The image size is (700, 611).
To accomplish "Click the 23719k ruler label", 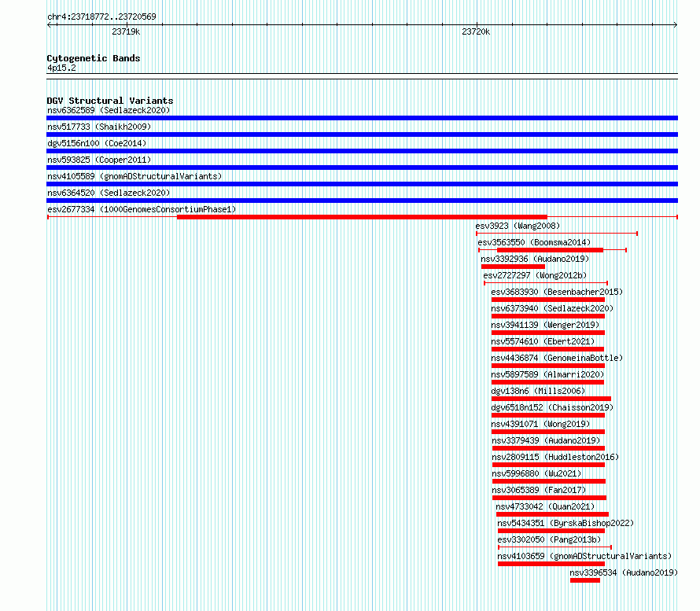I will point(126,31).
